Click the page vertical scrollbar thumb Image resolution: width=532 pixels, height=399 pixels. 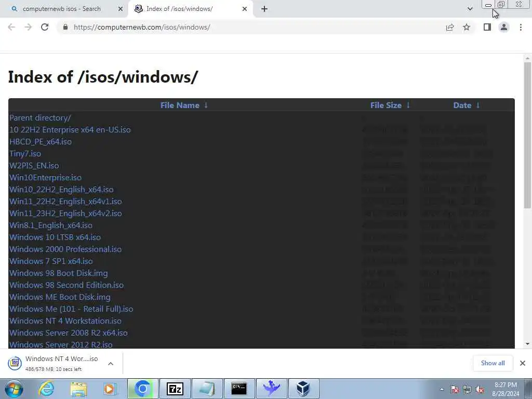coord(527,135)
